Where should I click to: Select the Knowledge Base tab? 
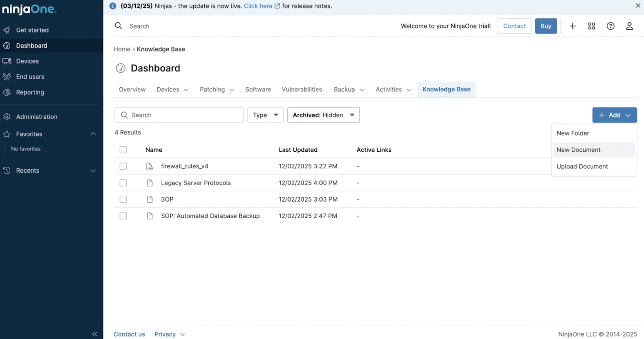click(x=446, y=89)
